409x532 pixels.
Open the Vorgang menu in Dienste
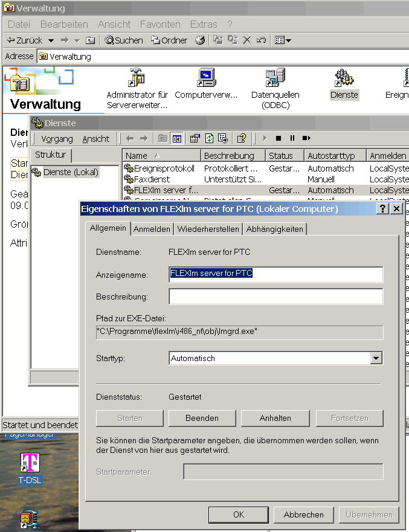(x=57, y=139)
